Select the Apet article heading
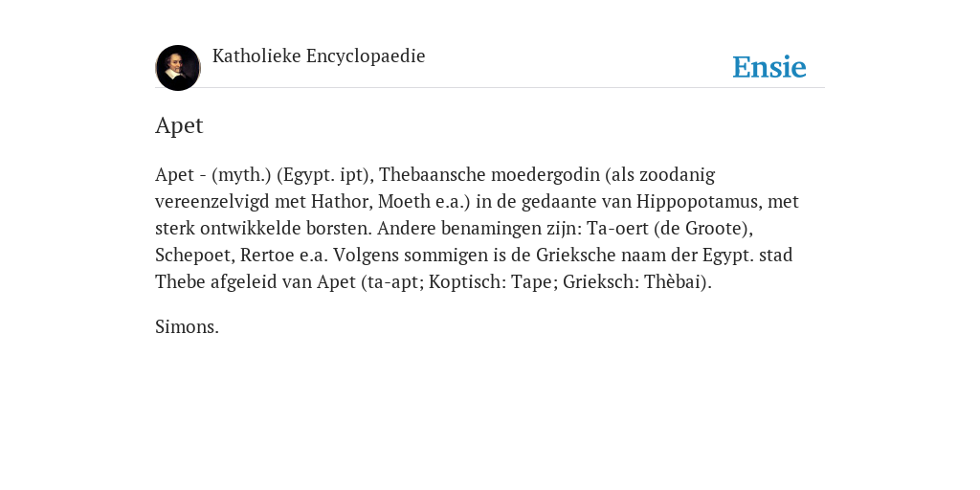Viewport: 980px width, 490px height. (x=179, y=125)
